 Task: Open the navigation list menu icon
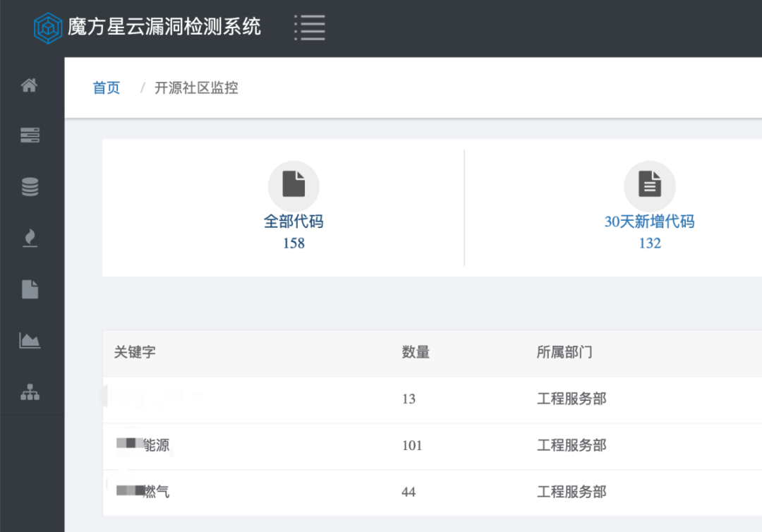click(308, 27)
